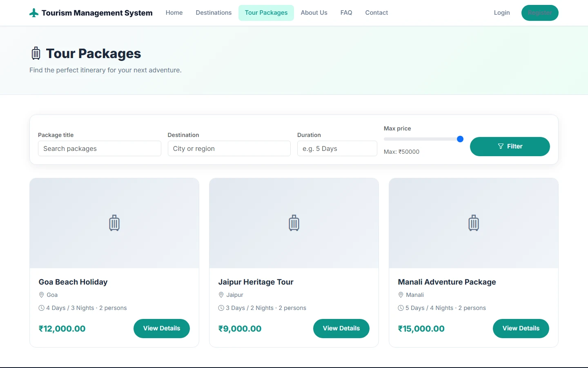Click the Max price slider handle
588x368 pixels.
tap(460, 139)
